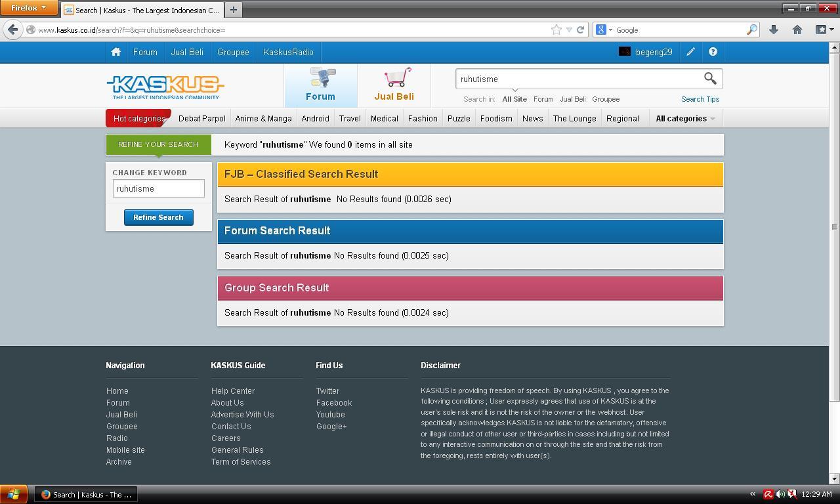The height and width of the screenshot is (504, 840).
Task: Bookmark the page with the star icon
Action: 556,30
